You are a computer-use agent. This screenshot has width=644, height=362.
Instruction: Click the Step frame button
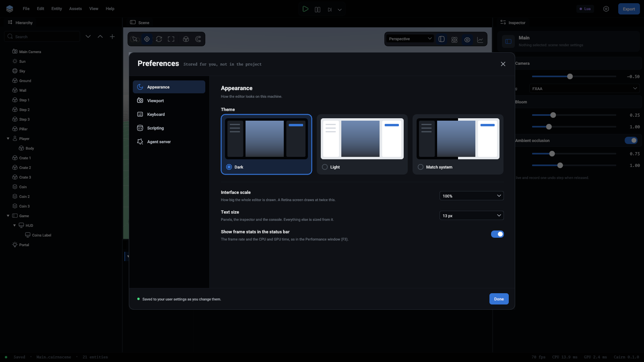[x=330, y=9]
